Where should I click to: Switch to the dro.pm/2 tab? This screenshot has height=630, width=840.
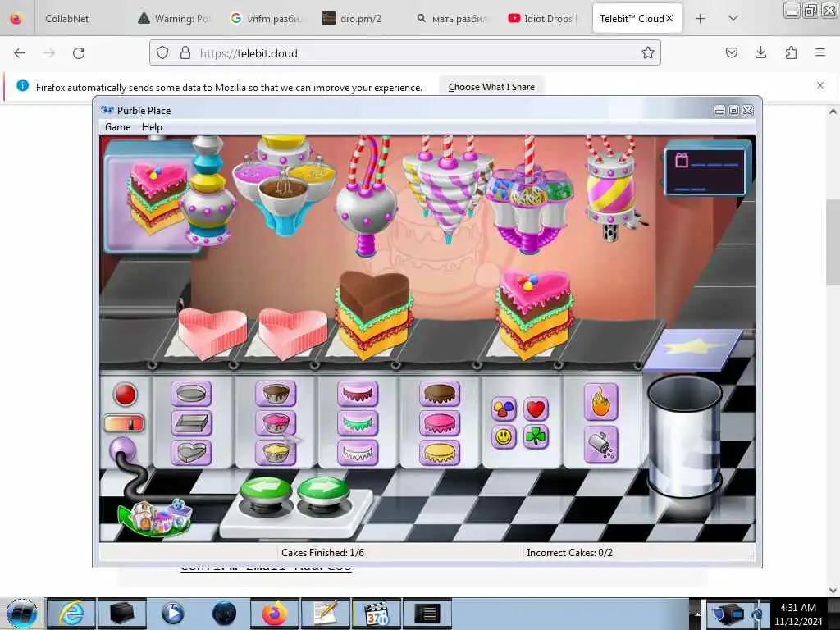(360, 19)
